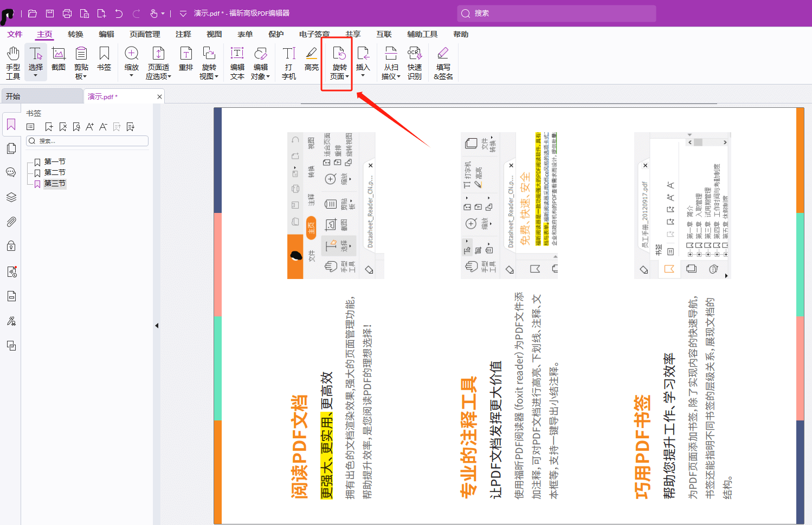Activate the Typewriter (打字机) tool
The image size is (812, 525).
(x=289, y=62)
